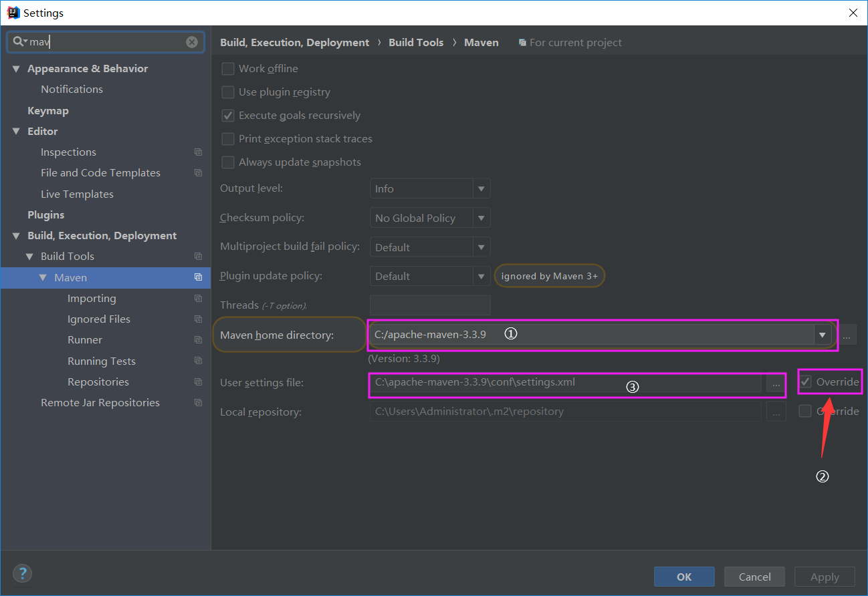Expand Maven home directory dropdown arrow
This screenshot has height=596, width=868.
pos(823,335)
